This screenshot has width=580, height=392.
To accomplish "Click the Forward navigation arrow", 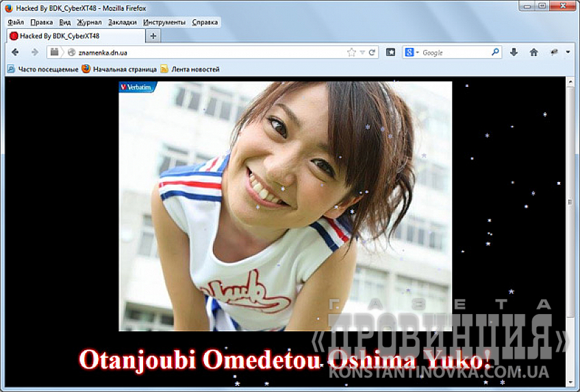I will (x=34, y=52).
